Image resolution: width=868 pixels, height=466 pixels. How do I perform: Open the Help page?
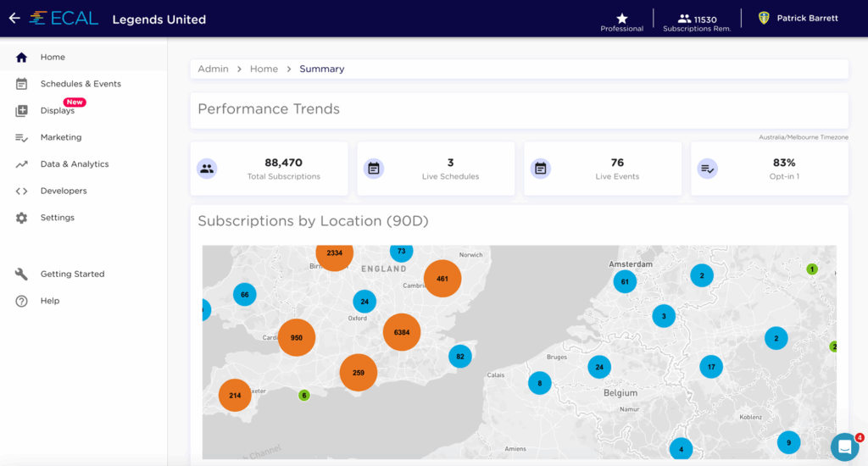[x=50, y=301]
